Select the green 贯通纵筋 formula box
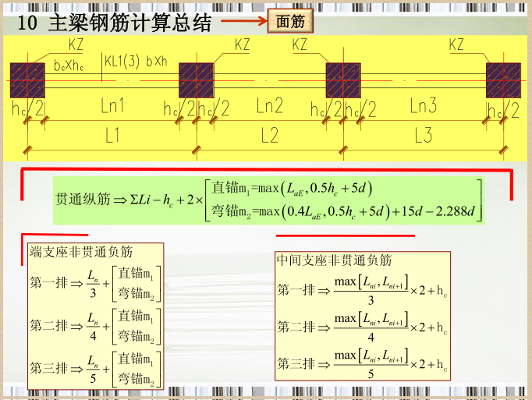 coord(268,201)
